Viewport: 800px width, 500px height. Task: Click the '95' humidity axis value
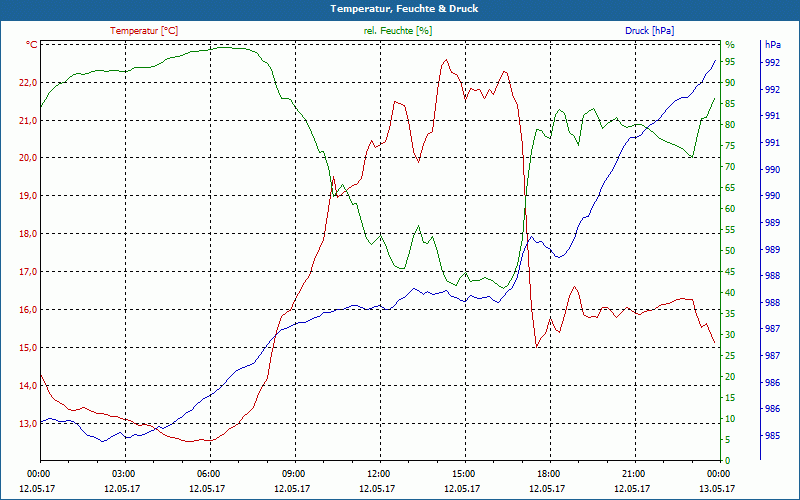pos(730,62)
